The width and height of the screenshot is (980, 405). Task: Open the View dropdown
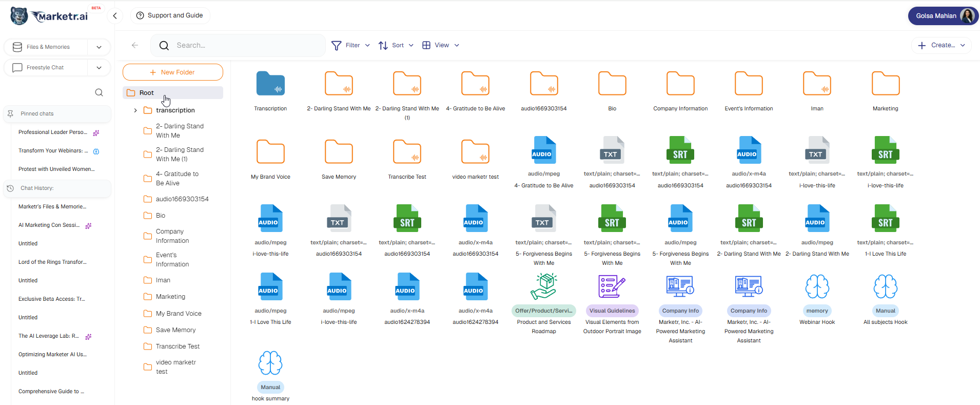(441, 45)
